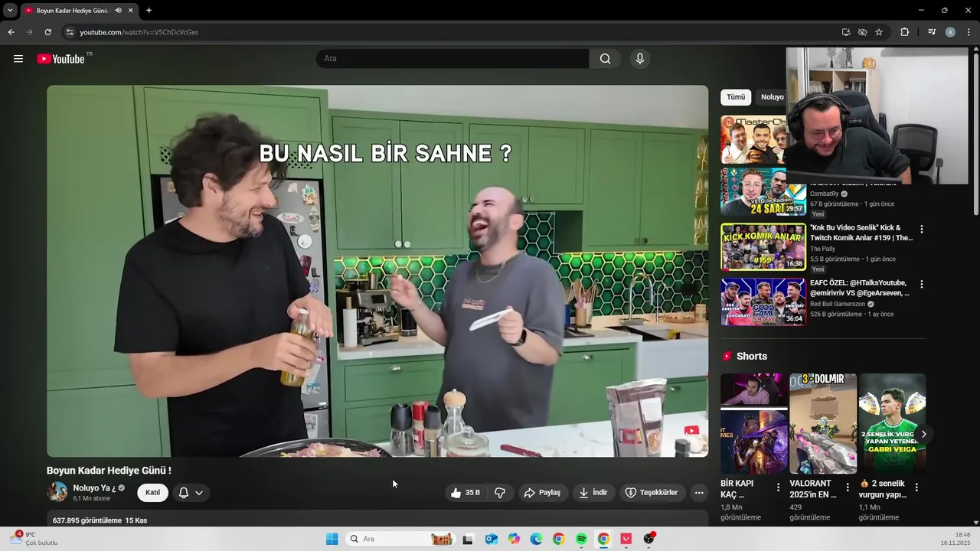Show next Shorts with the right chevron

tap(923, 434)
